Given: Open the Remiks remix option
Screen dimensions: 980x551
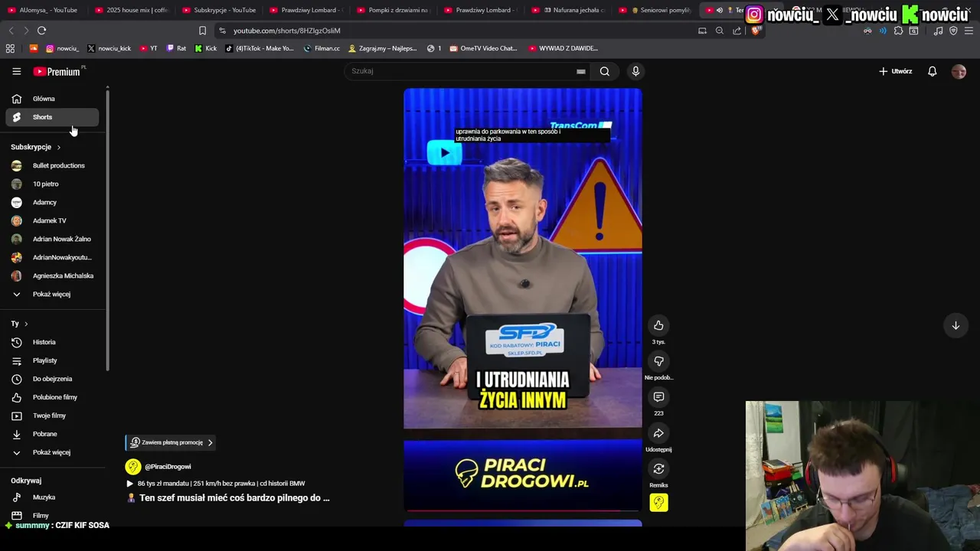Looking at the screenshot, I should pos(658,469).
